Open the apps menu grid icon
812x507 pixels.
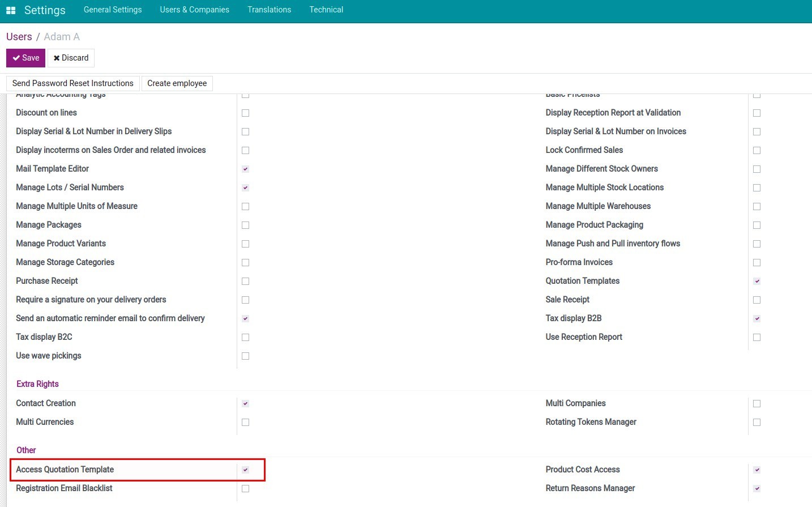(x=11, y=10)
